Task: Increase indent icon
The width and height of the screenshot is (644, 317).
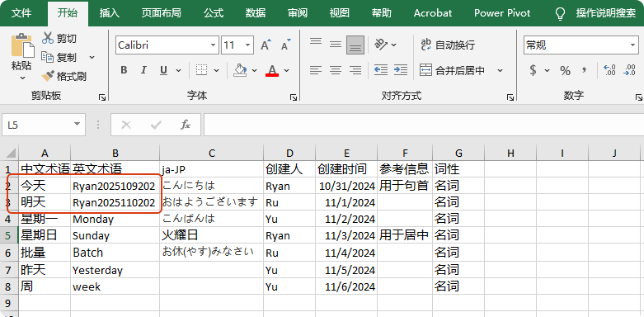Action: [x=401, y=70]
